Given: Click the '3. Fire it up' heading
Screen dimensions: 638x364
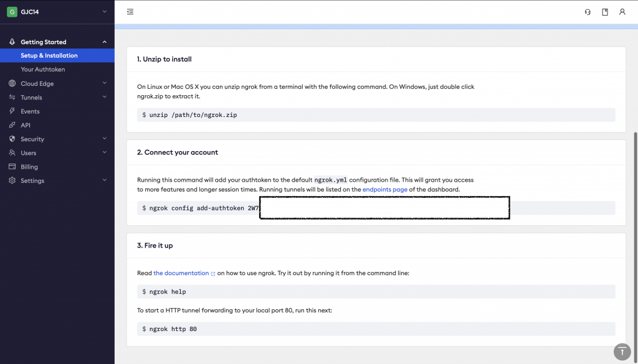Looking at the screenshot, I should coord(155,245).
